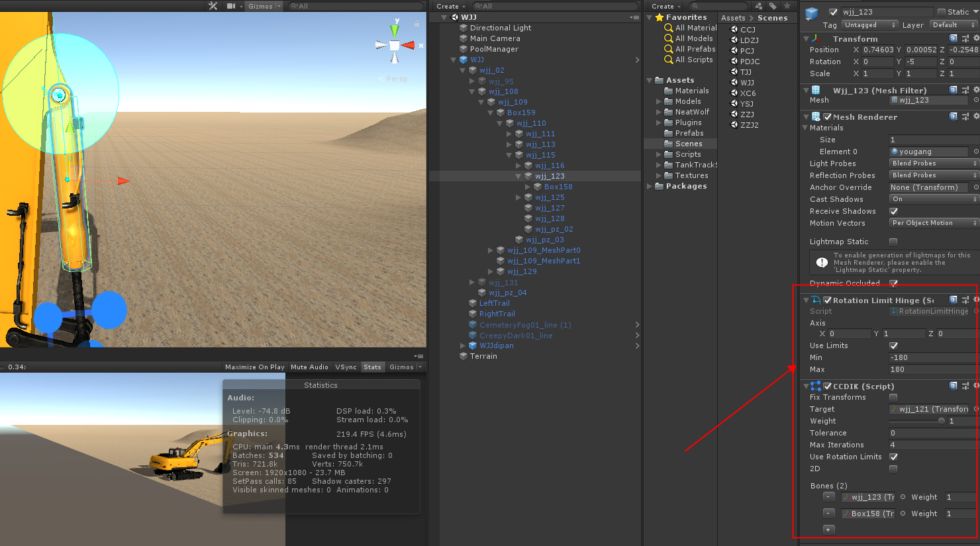
Task: Open the Tag dropdown showing Untagged
Action: (x=869, y=24)
